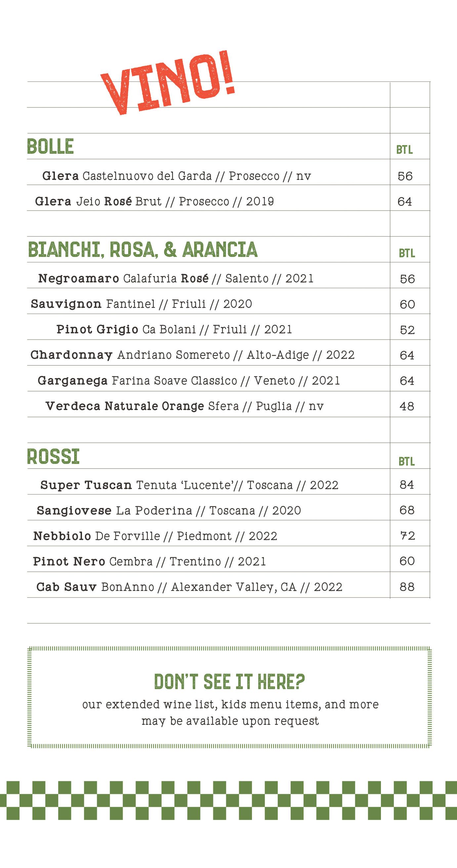
Task: Click the BIANCHI, ROSA, & ARANCIA heading
Action: [x=143, y=250]
